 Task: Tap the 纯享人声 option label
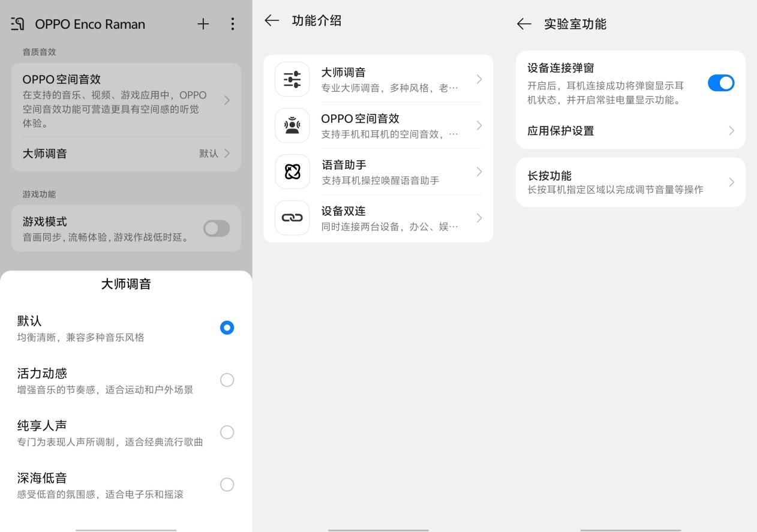point(42,426)
